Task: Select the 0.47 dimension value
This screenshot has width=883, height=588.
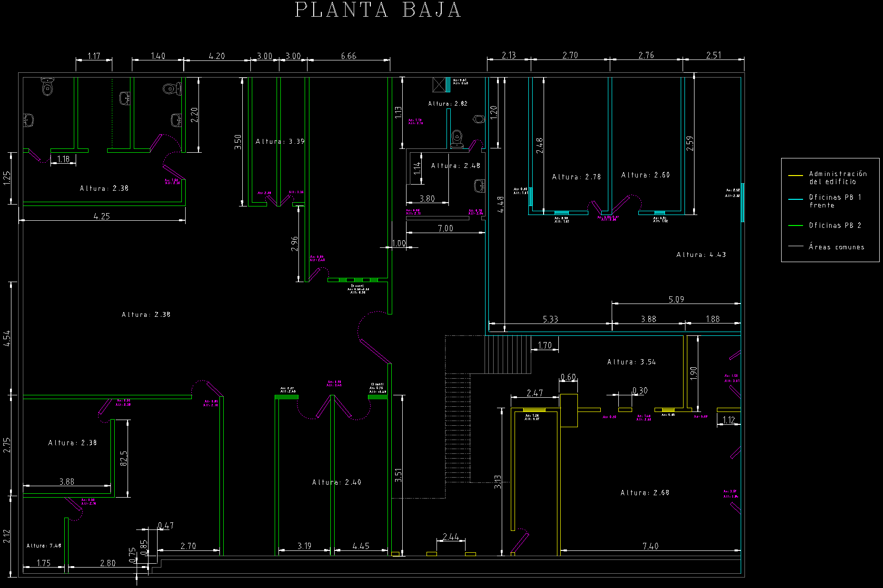Action: point(166,526)
